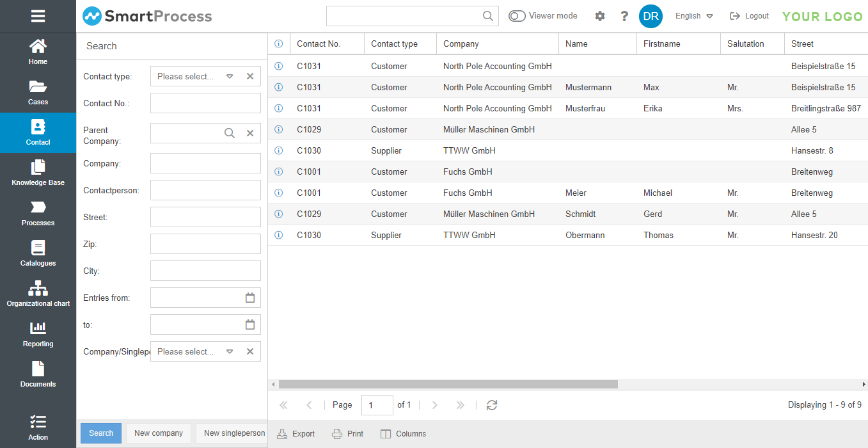Image resolution: width=868 pixels, height=448 pixels.
Task: Sort by Contact No. column header
Action: [327, 44]
